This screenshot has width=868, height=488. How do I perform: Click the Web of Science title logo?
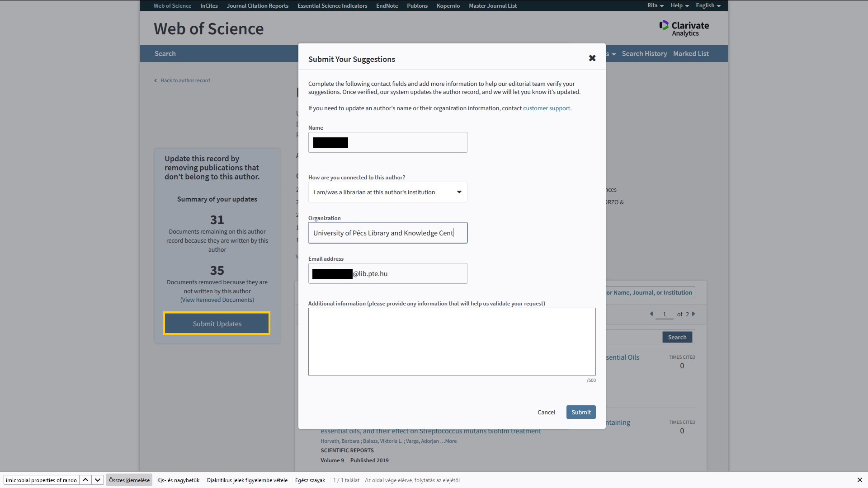[208, 28]
